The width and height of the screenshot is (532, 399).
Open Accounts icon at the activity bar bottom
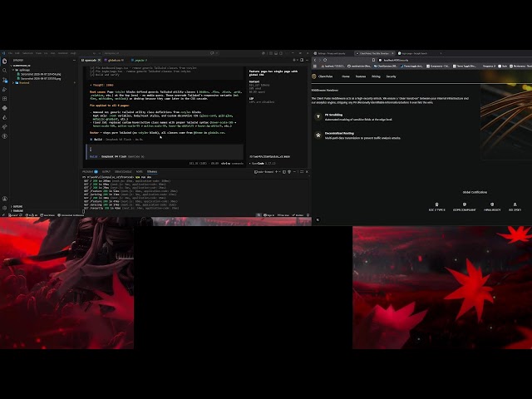click(4, 199)
